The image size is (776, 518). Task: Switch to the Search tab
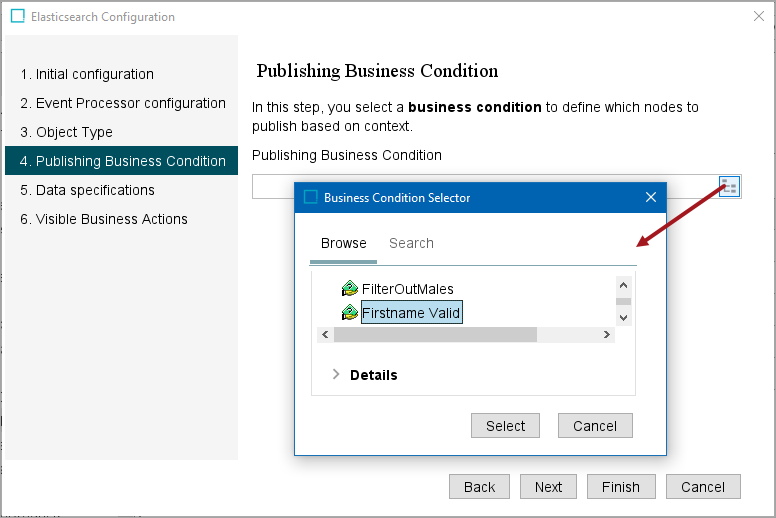[411, 243]
